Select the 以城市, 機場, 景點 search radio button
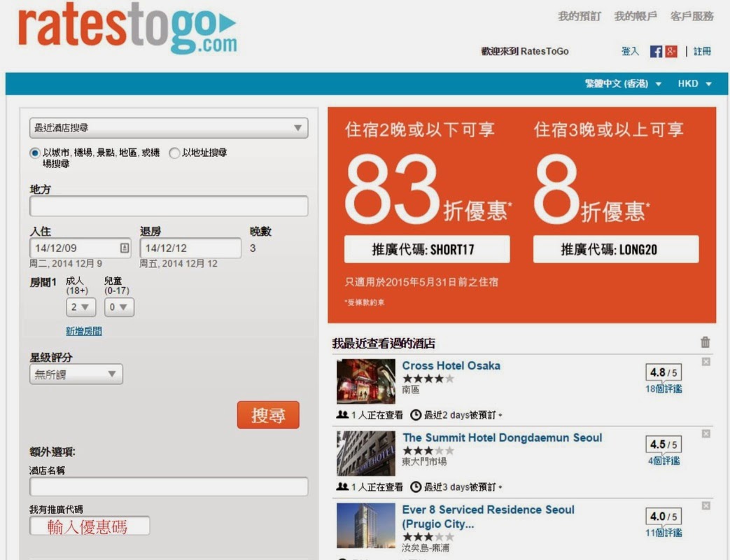The image size is (730, 560). coord(35,153)
